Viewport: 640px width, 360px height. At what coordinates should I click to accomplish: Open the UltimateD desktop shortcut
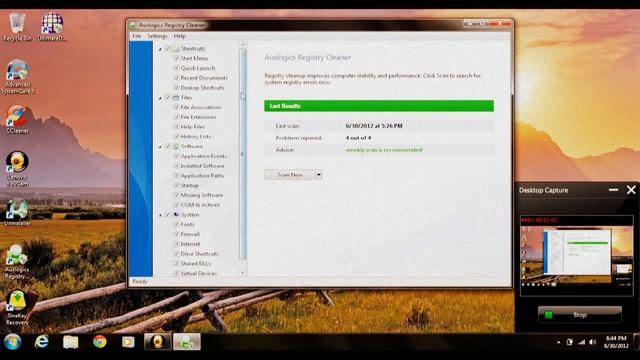[x=51, y=27]
